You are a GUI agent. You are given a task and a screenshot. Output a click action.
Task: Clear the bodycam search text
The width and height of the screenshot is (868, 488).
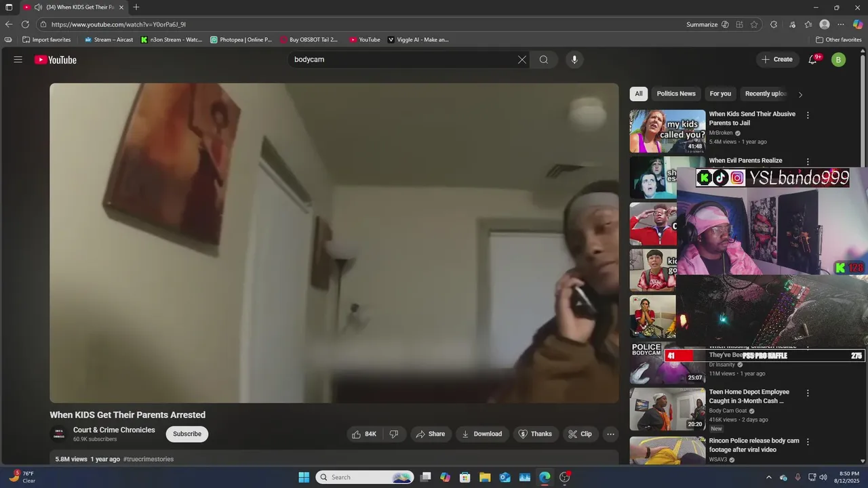click(522, 60)
